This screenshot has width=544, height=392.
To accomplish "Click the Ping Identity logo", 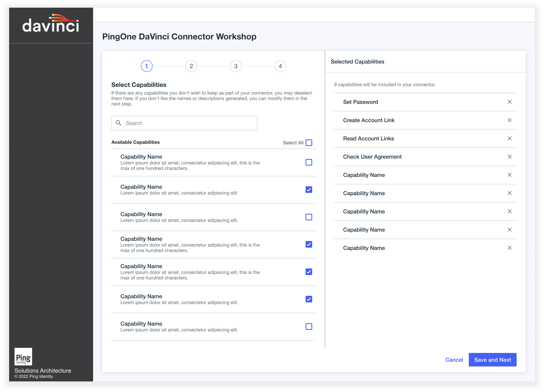I will pyautogui.click(x=23, y=356).
